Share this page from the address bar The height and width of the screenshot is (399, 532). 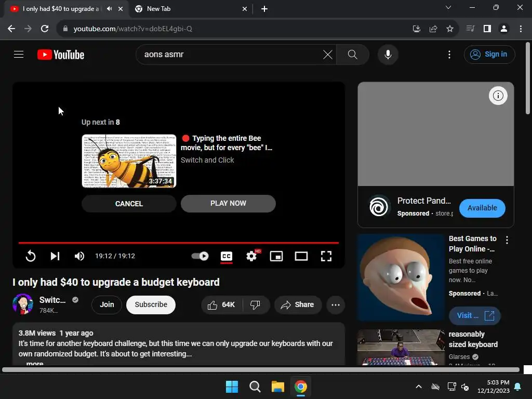[433, 29]
